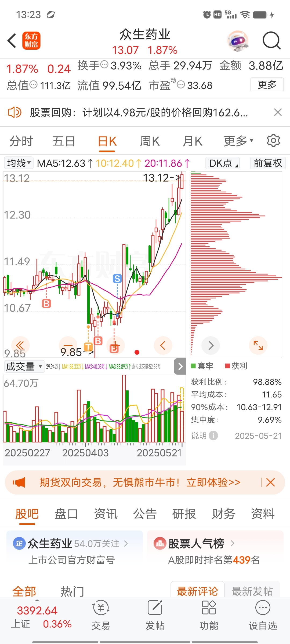This screenshot has width=290, height=644.
Task: Sort by 最新发帖
Action: tap(252, 591)
